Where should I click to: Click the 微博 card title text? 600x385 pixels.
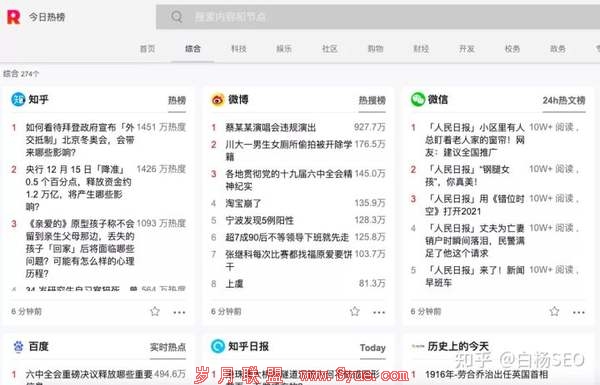click(238, 100)
